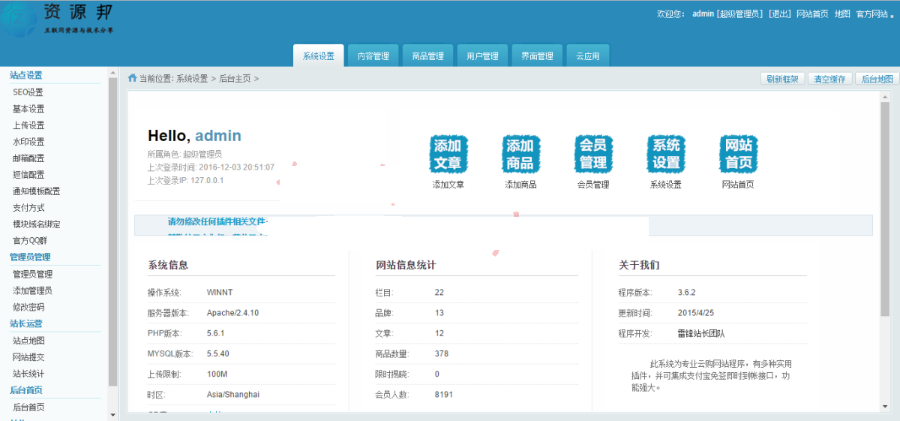Open the 系统设置 blue icon tile
Screen dimensions: 900x421
pyautogui.click(x=665, y=154)
